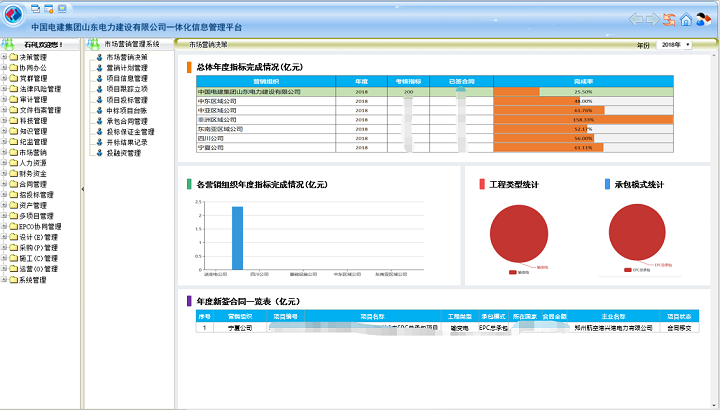Open 项目投标管理 menu item

[127, 100]
